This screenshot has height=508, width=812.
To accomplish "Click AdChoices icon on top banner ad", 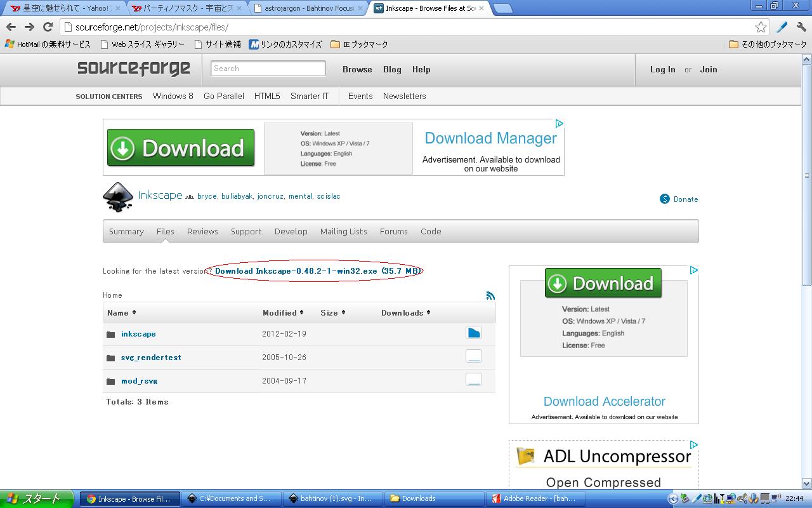I will pos(560,124).
